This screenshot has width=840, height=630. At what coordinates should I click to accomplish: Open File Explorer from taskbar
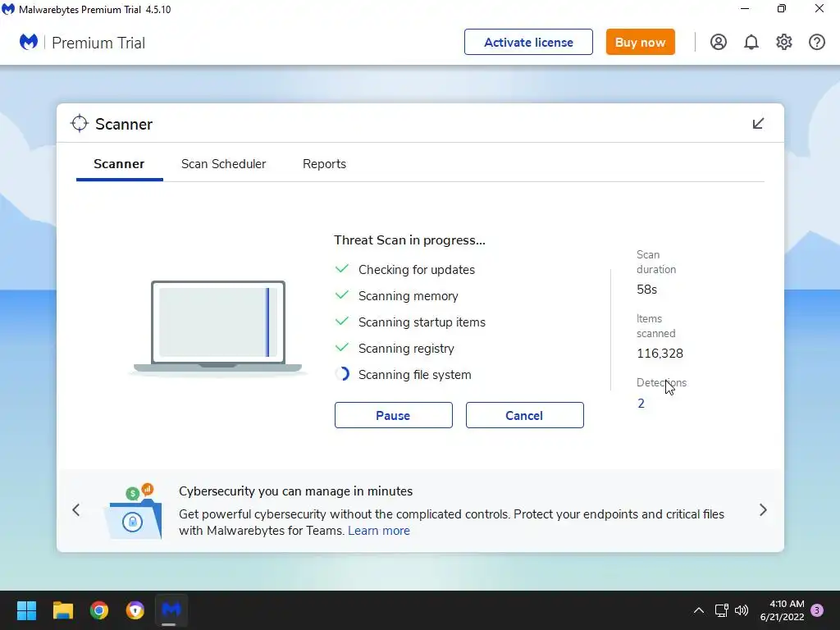pos(62,610)
